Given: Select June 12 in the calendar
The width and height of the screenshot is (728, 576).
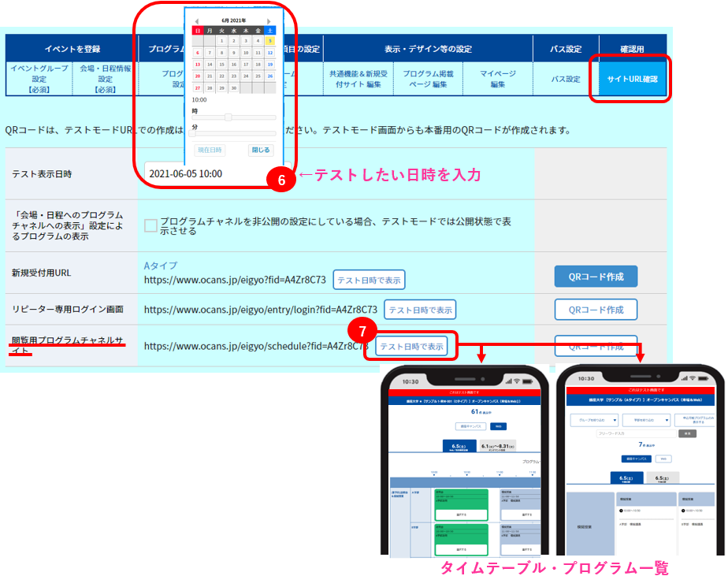Looking at the screenshot, I should [x=269, y=53].
